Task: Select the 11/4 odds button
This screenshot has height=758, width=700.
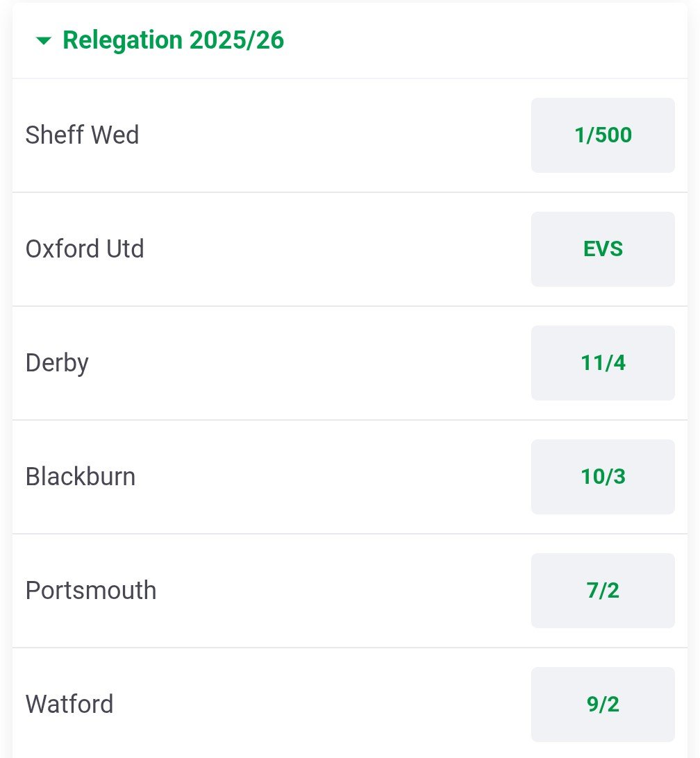Action: pos(603,362)
